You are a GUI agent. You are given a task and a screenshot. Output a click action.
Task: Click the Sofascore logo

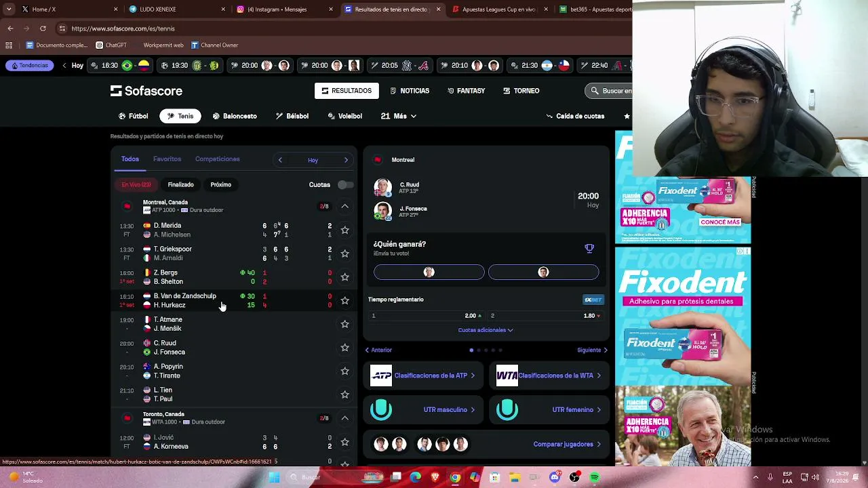pyautogui.click(x=146, y=91)
